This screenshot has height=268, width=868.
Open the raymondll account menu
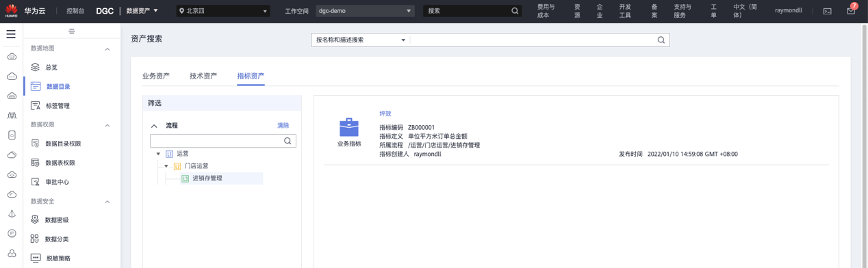pos(789,11)
